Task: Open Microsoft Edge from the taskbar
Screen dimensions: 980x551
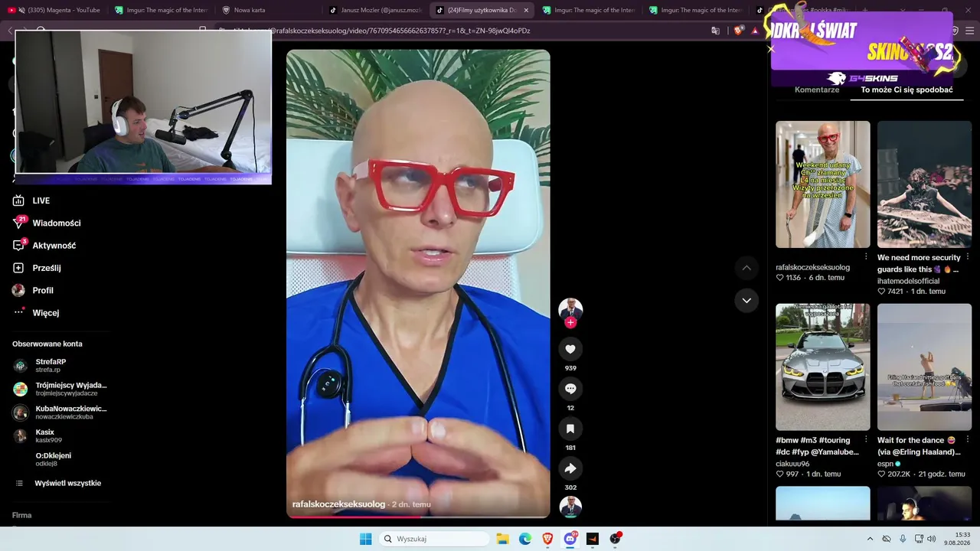Action: click(x=525, y=539)
